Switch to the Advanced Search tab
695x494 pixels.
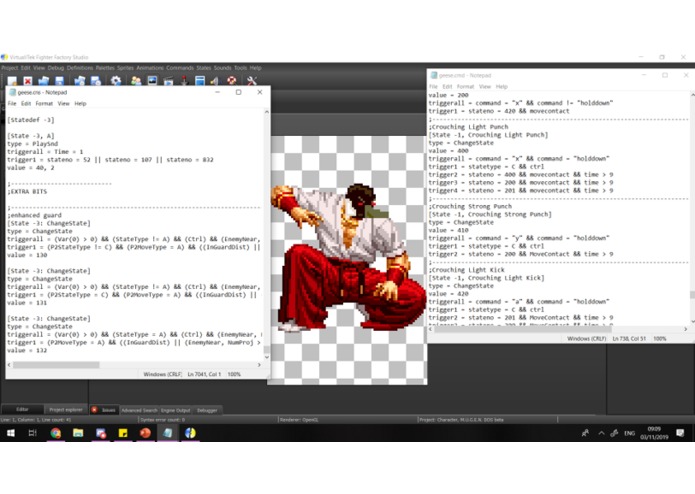(x=139, y=410)
